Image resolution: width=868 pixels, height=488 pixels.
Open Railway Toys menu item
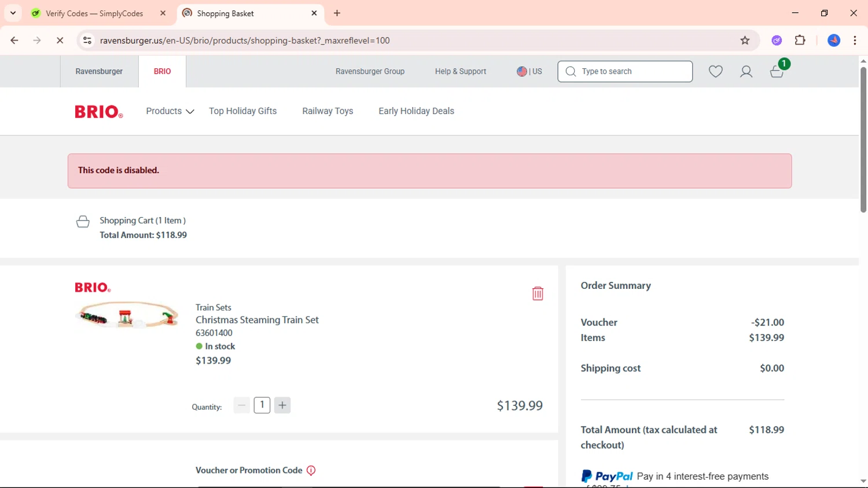tap(328, 111)
